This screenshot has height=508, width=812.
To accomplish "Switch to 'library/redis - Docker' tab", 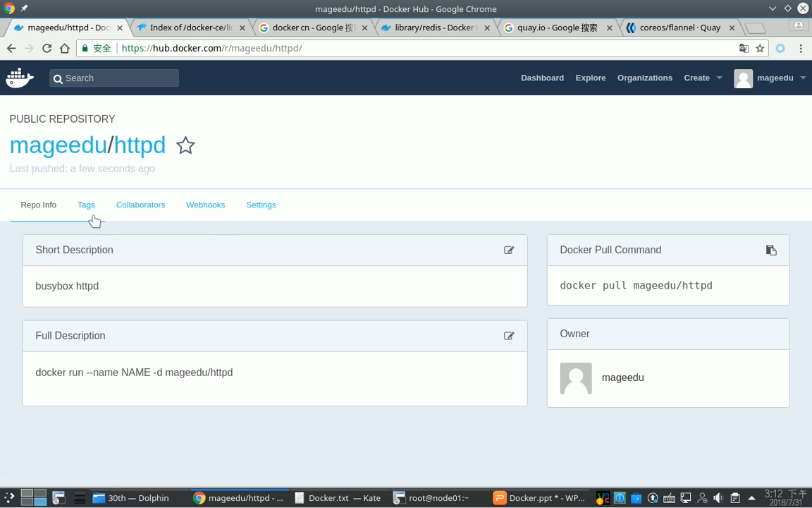I will click(435, 28).
